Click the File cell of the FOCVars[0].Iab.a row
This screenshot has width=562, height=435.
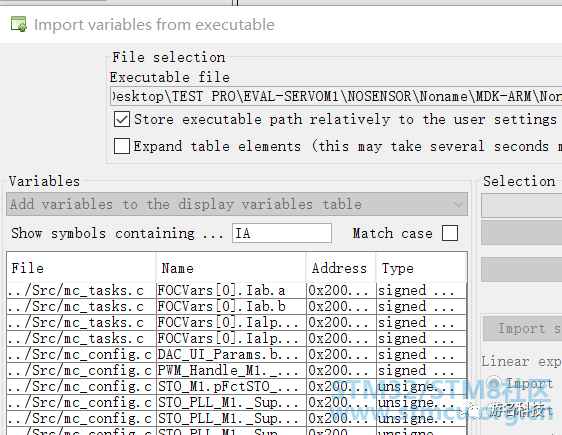click(81, 290)
